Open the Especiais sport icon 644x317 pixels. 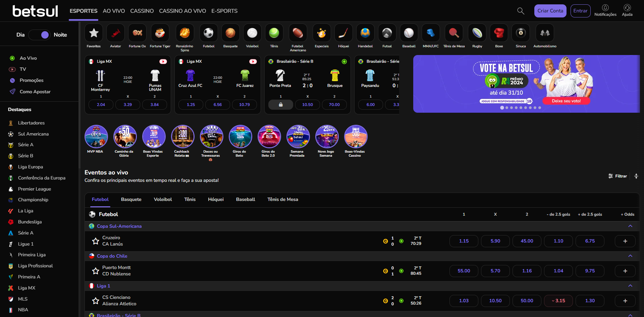(322, 33)
